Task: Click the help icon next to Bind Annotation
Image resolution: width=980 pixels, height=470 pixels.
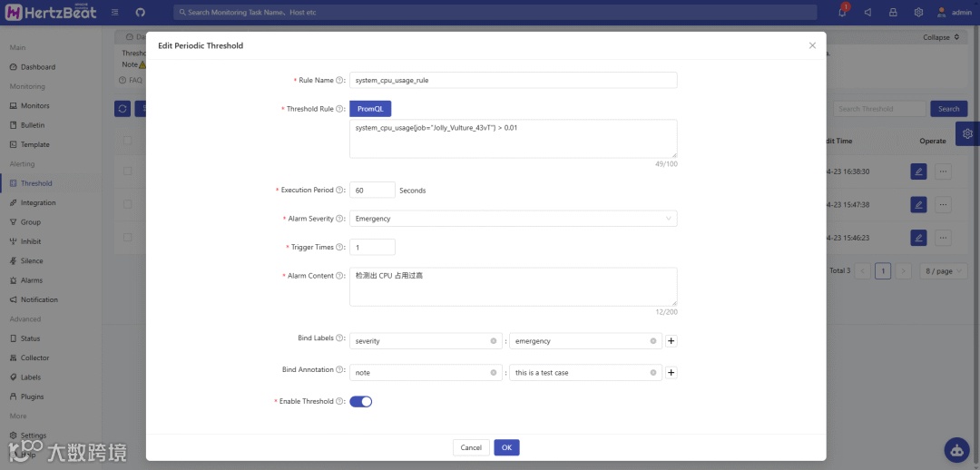Action: click(x=339, y=370)
